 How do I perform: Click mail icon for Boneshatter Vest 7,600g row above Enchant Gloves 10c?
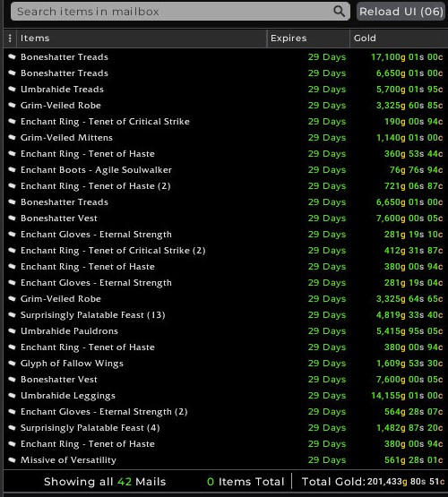(x=12, y=219)
